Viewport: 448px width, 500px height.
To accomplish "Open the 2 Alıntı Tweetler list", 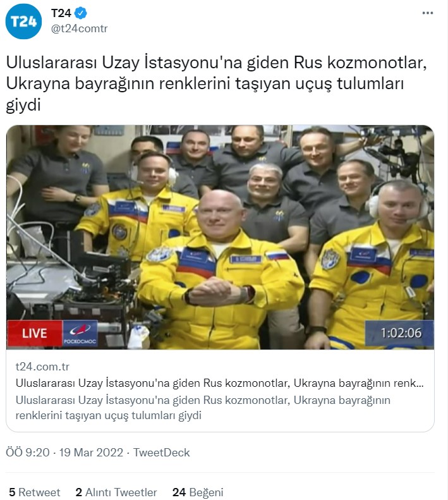I will [116, 492].
